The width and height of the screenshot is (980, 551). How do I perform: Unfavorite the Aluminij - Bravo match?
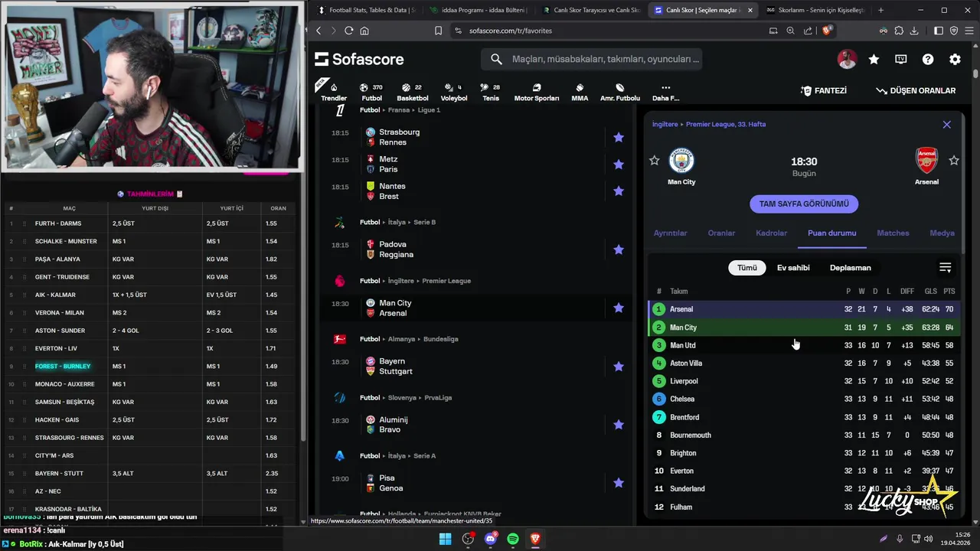coord(619,424)
